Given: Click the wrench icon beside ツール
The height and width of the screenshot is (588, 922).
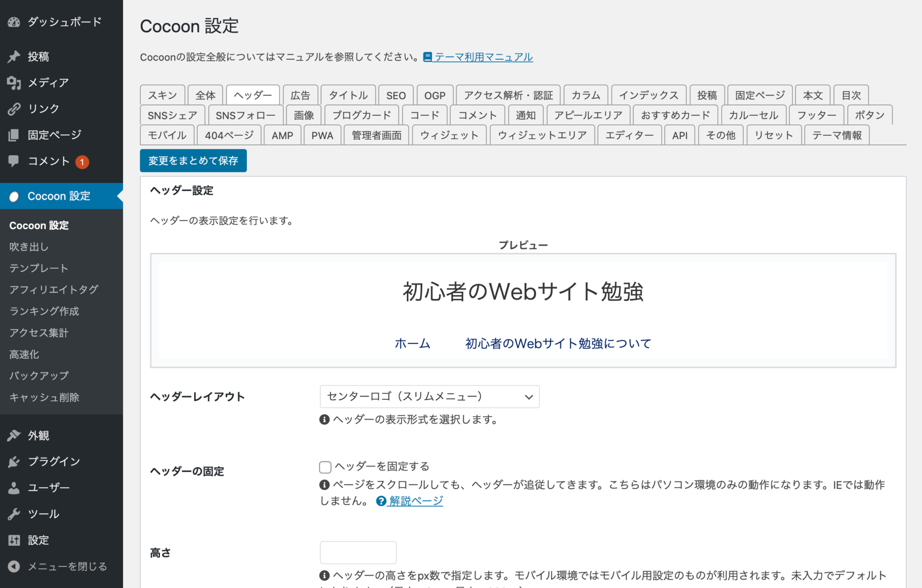Looking at the screenshot, I should point(14,514).
